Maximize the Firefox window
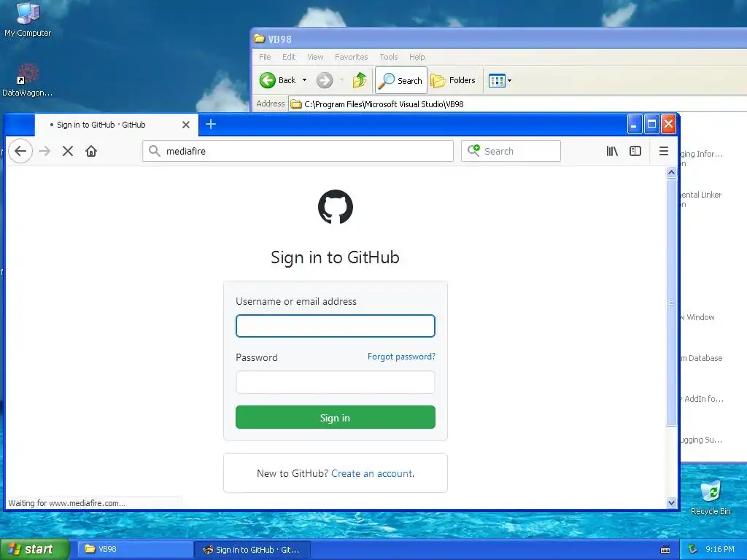 point(651,124)
